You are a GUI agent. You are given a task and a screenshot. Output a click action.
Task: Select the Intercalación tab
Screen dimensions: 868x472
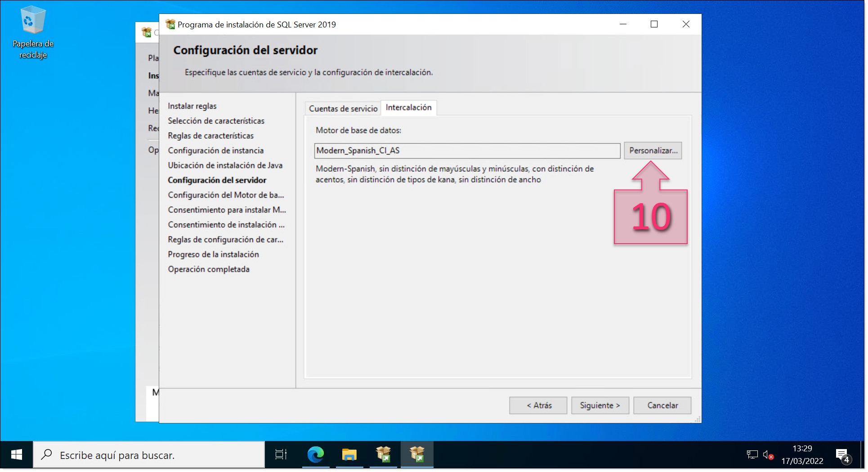pos(408,107)
